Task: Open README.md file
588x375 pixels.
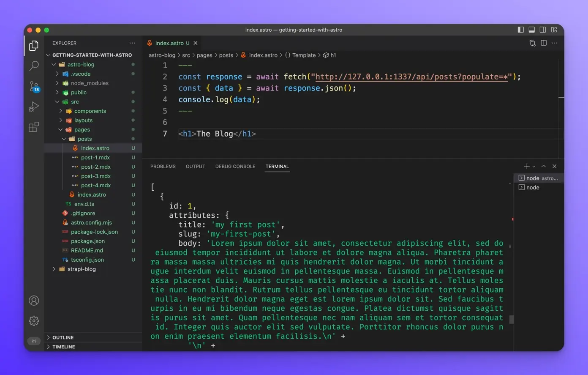Action: click(x=87, y=251)
